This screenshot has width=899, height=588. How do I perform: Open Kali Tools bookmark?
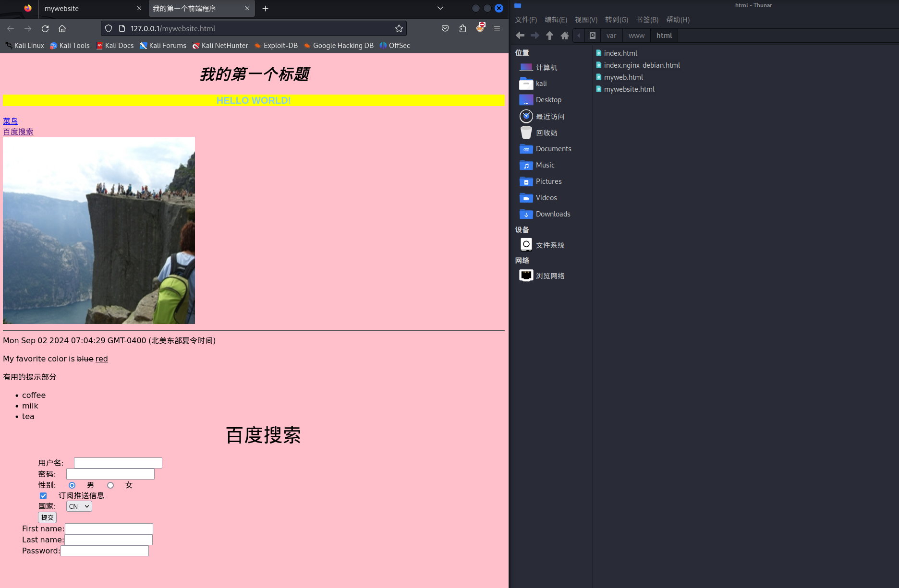click(x=70, y=46)
